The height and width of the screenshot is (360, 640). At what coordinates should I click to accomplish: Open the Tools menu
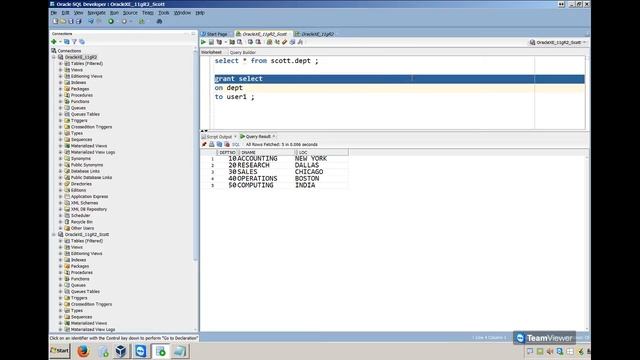coord(164,13)
